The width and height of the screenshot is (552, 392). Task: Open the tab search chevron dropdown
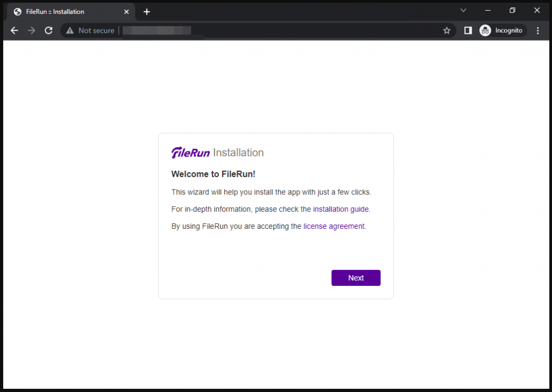pos(463,10)
